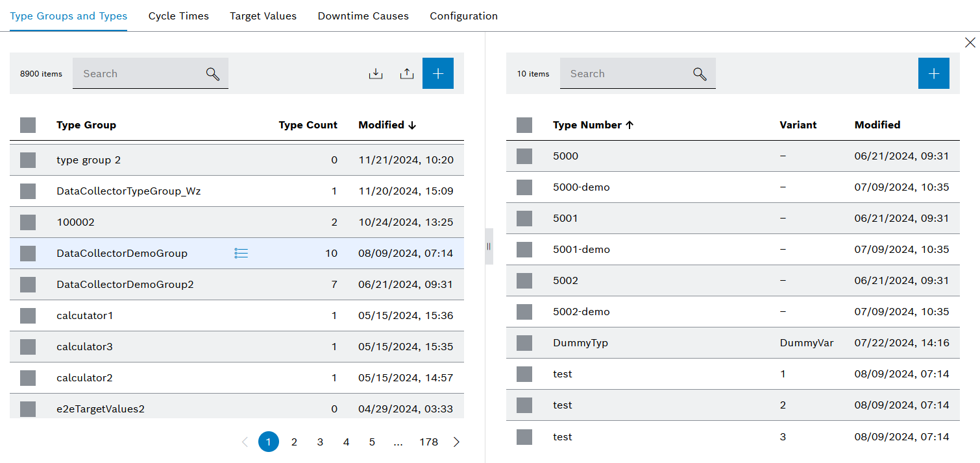
Task: Open the list icon for DataCollectorDemoGroup
Action: click(x=241, y=254)
